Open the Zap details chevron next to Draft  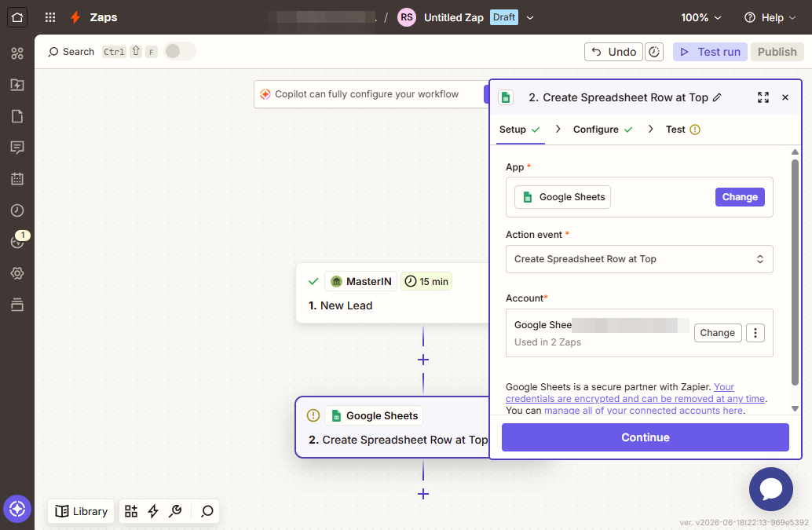click(x=530, y=17)
